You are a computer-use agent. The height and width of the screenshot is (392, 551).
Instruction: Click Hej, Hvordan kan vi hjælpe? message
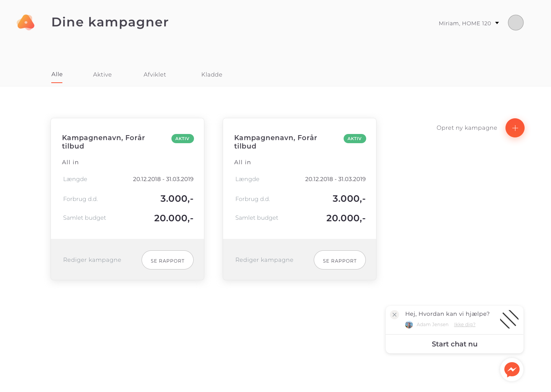click(x=447, y=314)
